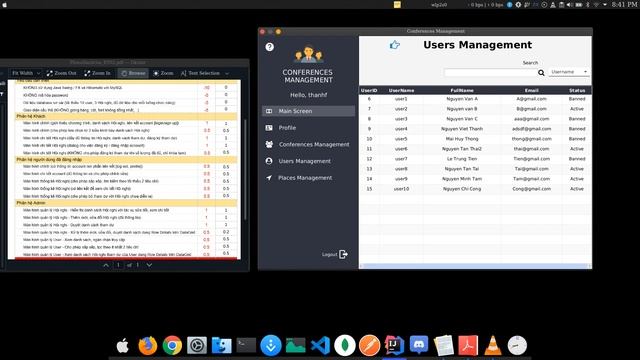Image resolution: width=640 pixels, height=360 pixels.
Task: Open Profile from the sidebar
Action: (308, 128)
